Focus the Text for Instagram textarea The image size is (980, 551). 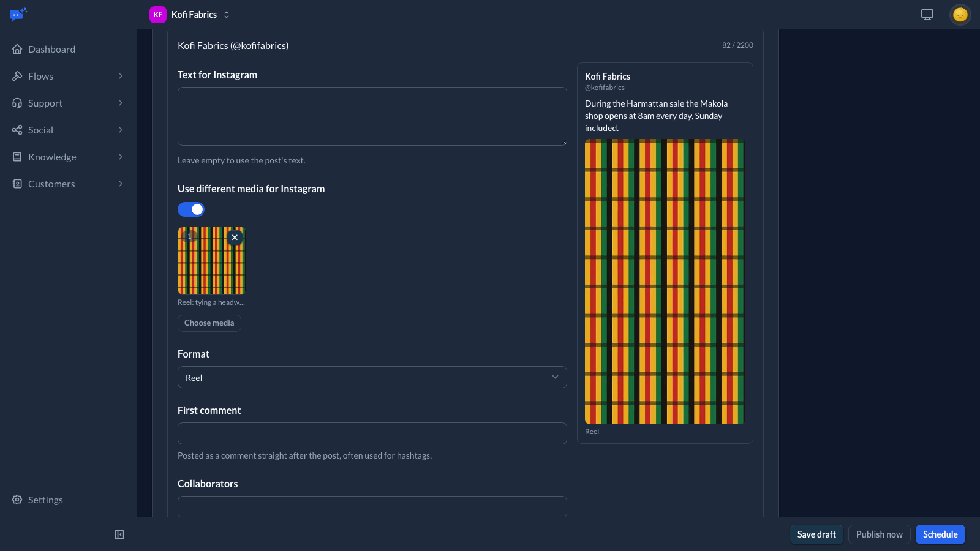(372, 116)
